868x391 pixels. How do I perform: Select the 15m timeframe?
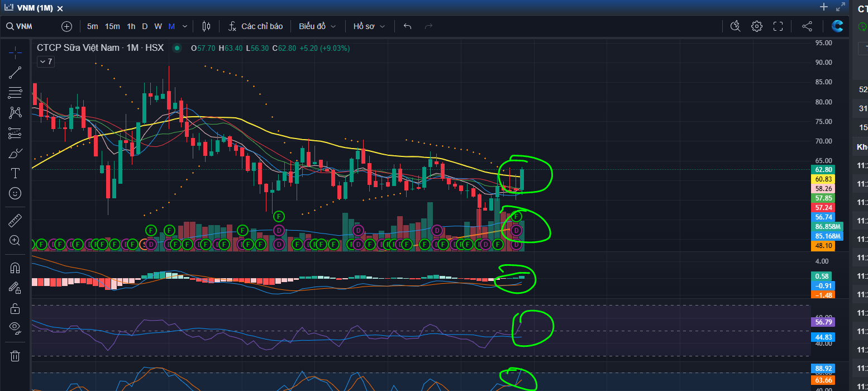coord(112,26)
